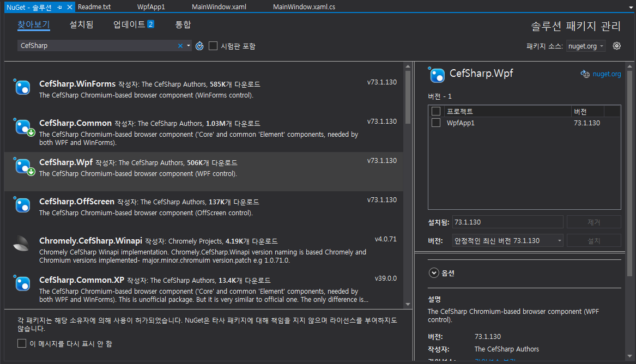This screenshot has height=364, width=636.
Task: Click the refresh icon next to search box
Action: (199, 46)
